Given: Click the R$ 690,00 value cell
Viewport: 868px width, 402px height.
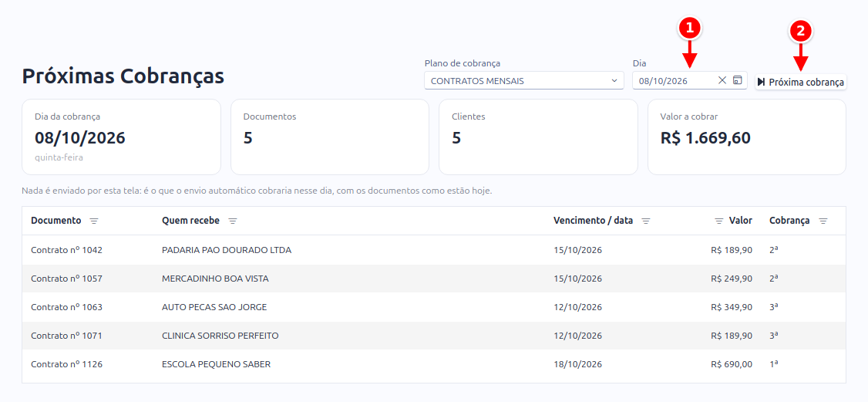Looking at the screenshot, I should [732, 364].
